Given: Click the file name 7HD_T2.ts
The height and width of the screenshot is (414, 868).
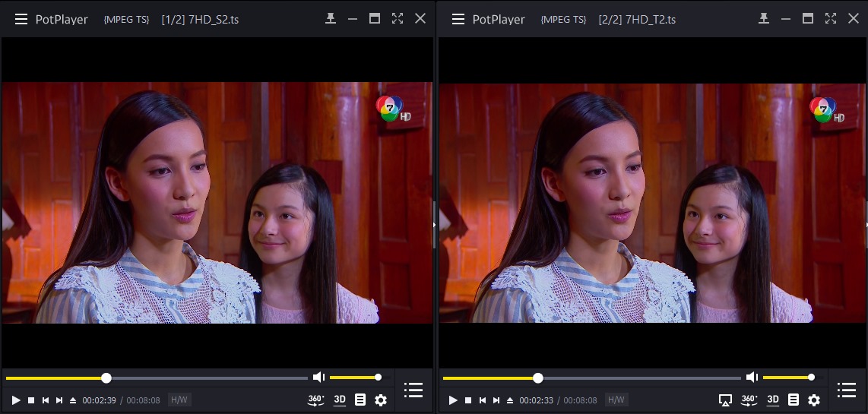Looking at the screenshot, I should [x=651, y=20].
